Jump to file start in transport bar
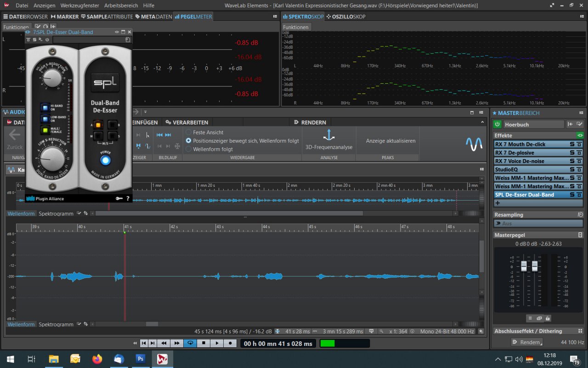This screenshot has width=588, height=368. pyautogui.click(x=144, y=343)
